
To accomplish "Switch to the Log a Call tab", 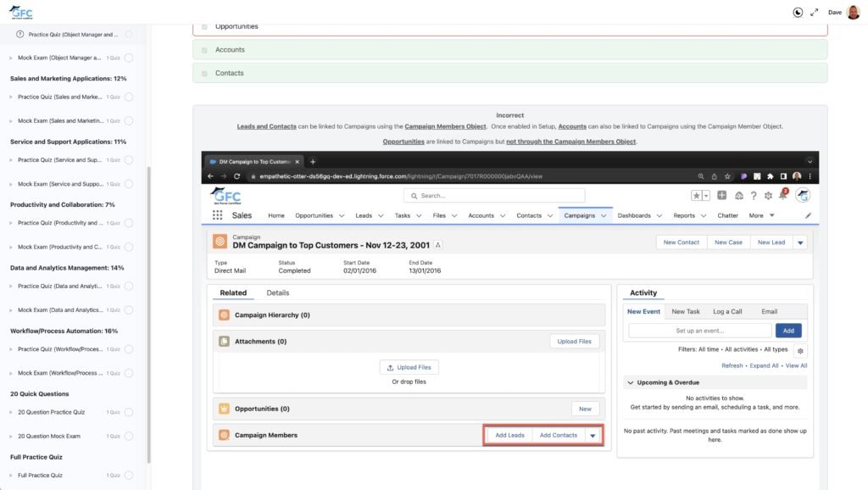I will pyautogui.click(x=727, y=312).
